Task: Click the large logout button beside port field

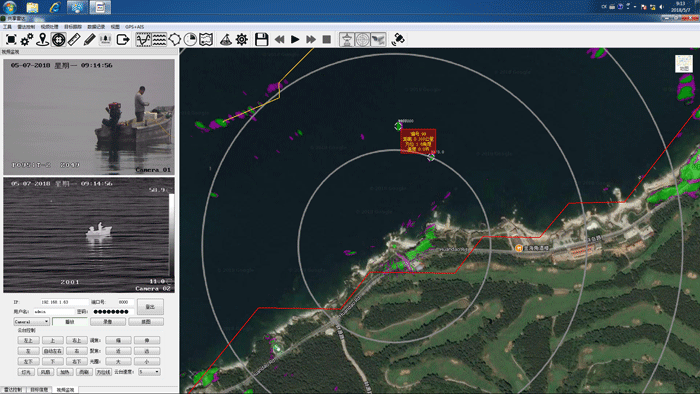Action: point(150,307)
